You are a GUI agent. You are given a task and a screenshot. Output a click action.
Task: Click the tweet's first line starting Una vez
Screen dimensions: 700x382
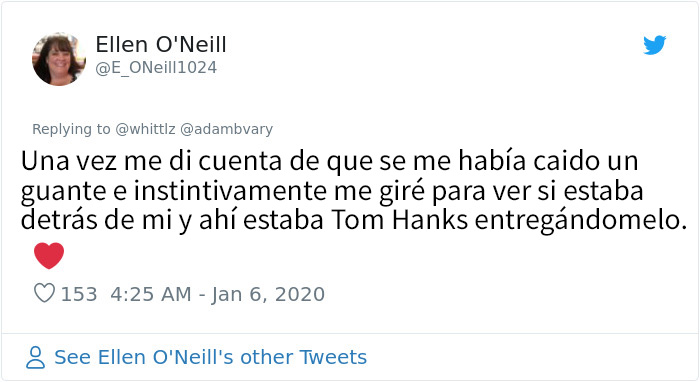(329, 161)
